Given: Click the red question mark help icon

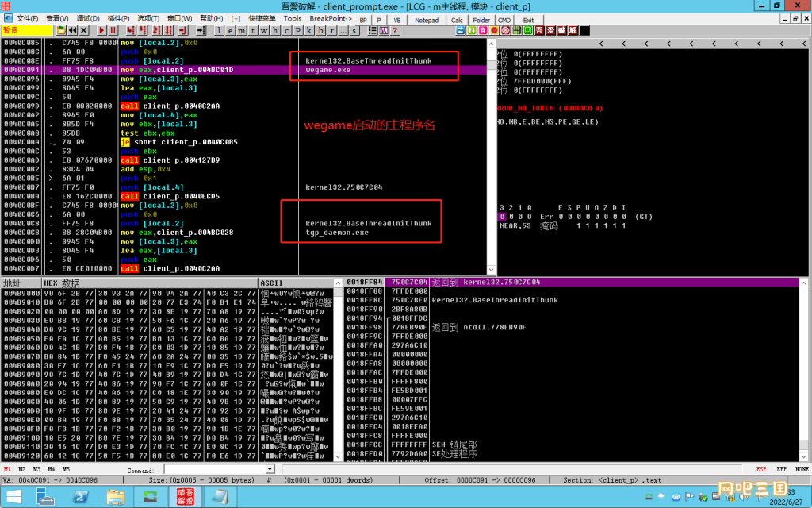Looking at the screenshot, I should point(395,31).
